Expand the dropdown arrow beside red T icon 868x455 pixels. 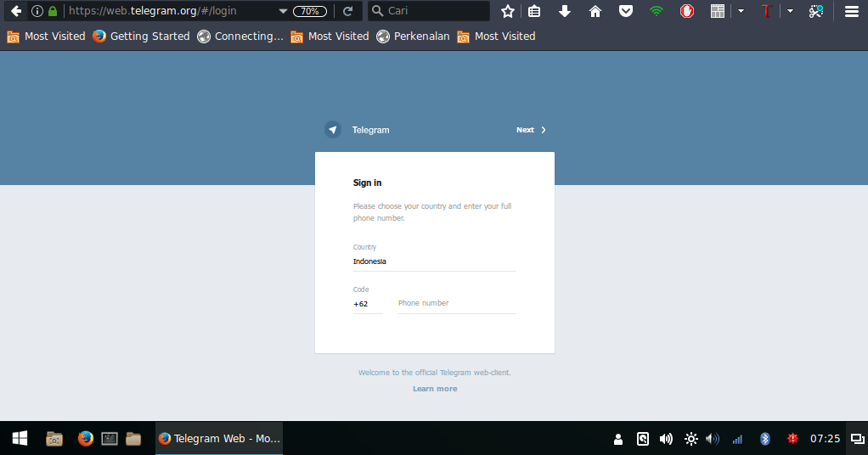790,11
